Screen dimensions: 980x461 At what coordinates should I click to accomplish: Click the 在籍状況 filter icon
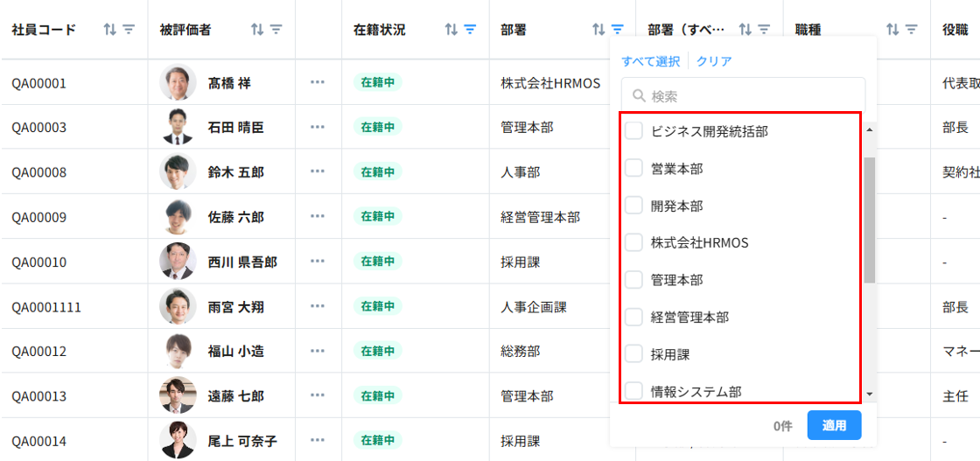point(470,30)
